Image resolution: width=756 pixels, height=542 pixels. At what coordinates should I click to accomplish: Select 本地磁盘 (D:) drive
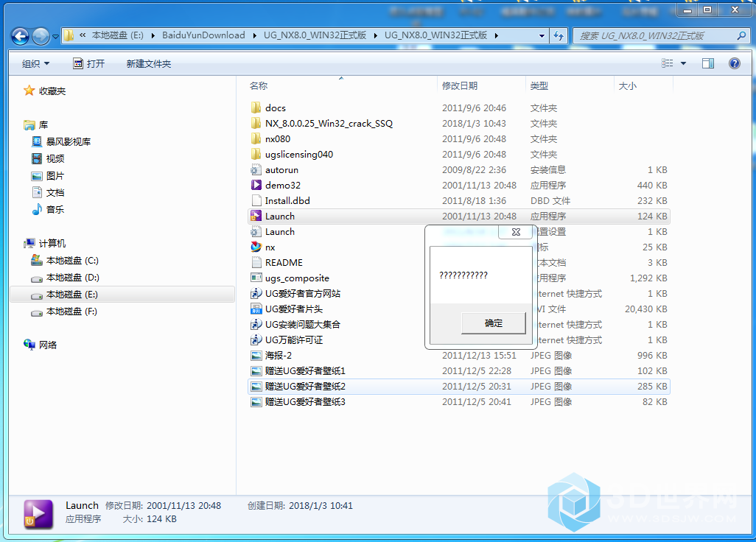pos(65,278)
